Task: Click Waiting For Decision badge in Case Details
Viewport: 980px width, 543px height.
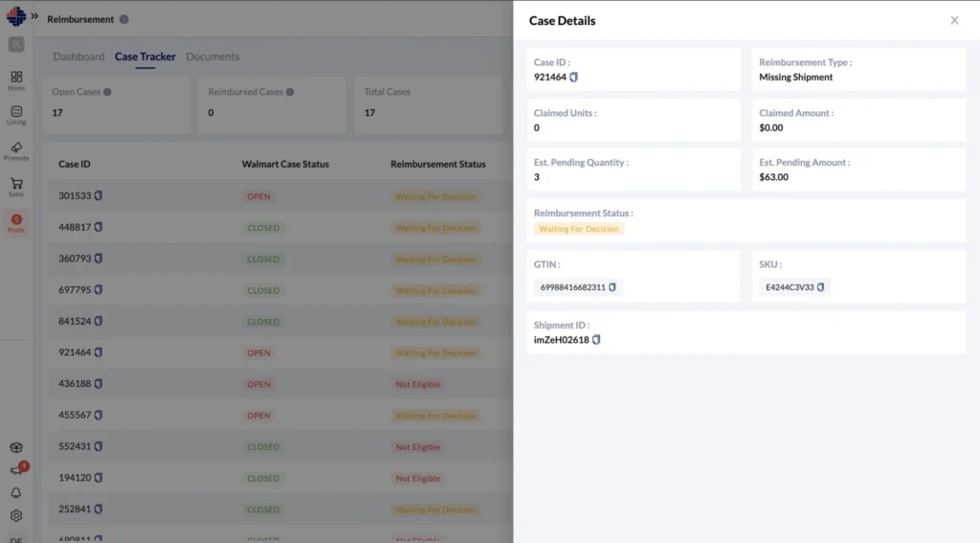Action: 579,229
